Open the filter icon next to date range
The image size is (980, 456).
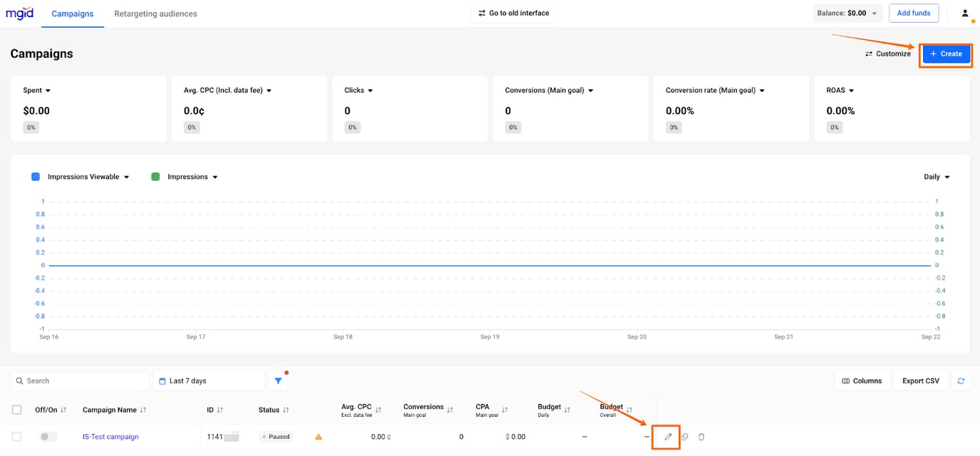pos(278,380)
